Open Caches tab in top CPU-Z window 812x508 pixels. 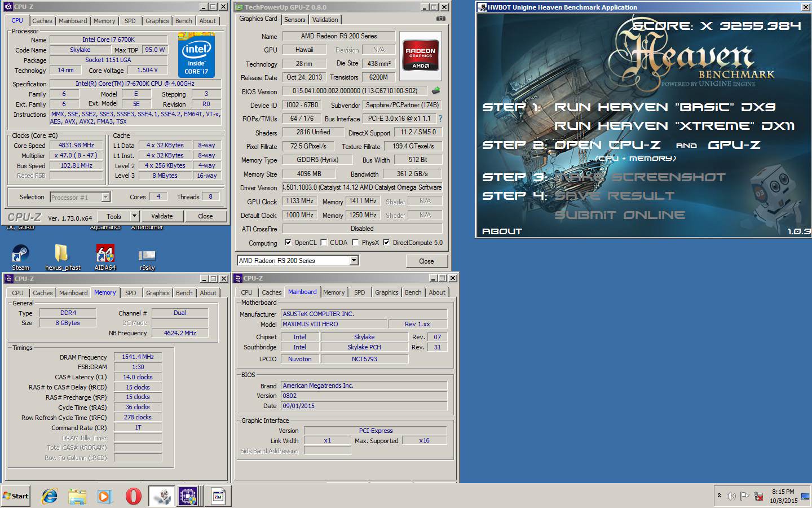point(42,21)
